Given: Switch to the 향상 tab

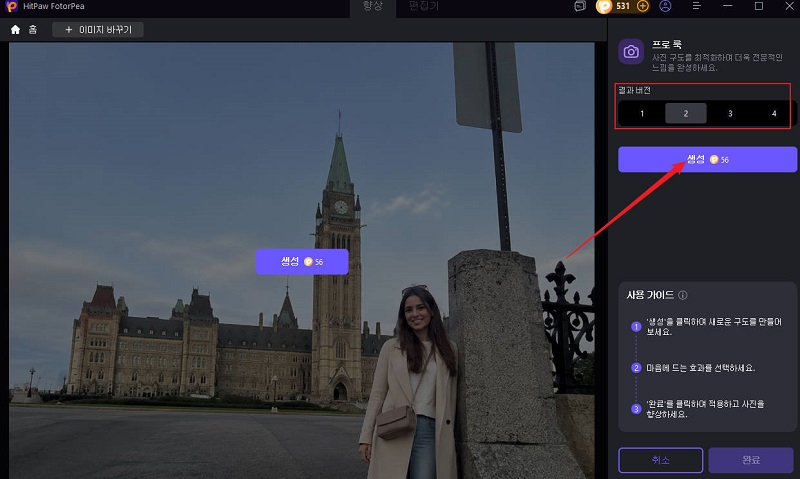Looking at the screenshot, I should click(x=372, y=6).
